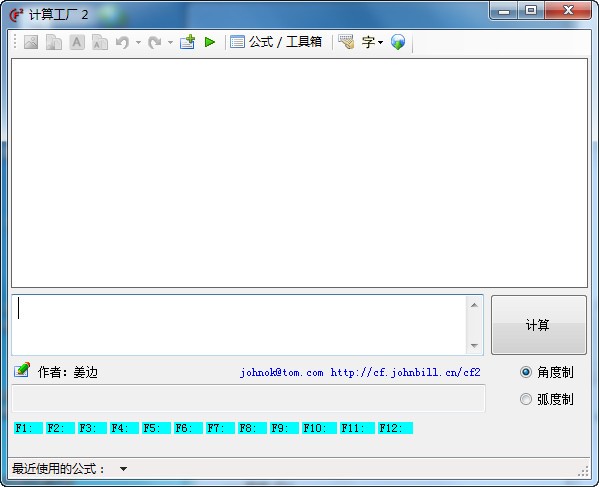Click the 计算 button
Viewport: 599px width, 487px height.
pyautogui.click(x=539, y=325)
